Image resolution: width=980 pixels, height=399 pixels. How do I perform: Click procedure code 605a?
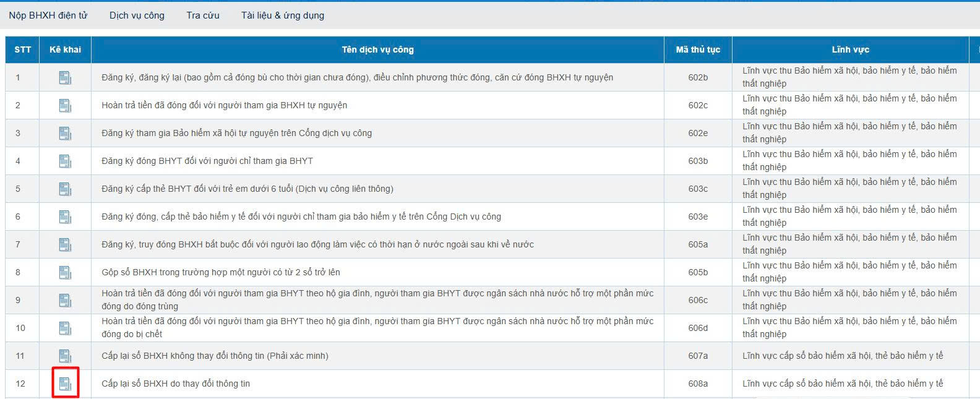pyautogui.click(x=698, y=244)
